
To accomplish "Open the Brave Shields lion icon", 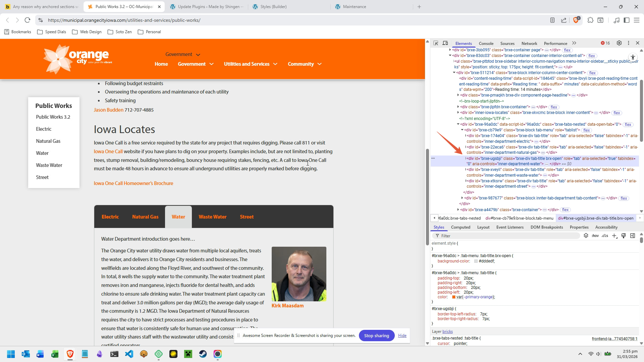I will tap(576, 20).
